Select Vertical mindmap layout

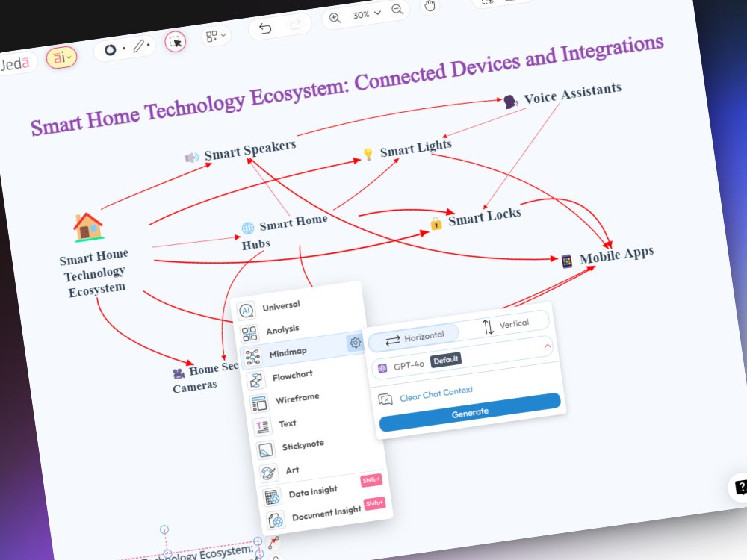click(505, 326)
